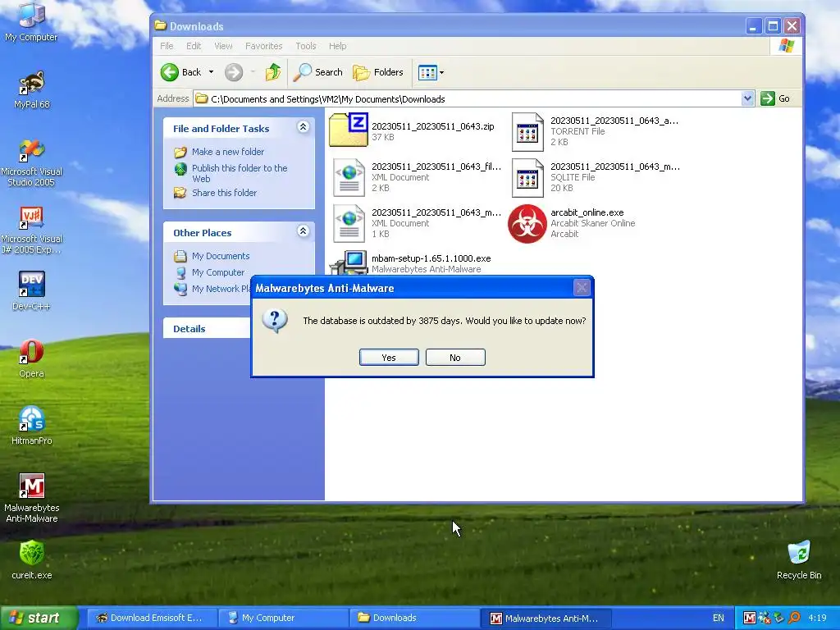Switch to My Computer taskbar button
Image resolution: width=840 pixels, height=630 pixels.
(x=284, y=618)
